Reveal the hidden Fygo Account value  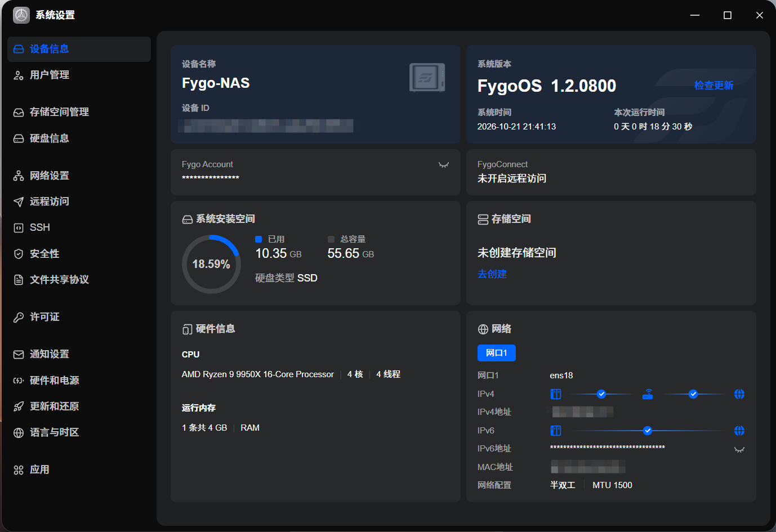(444, 165)
